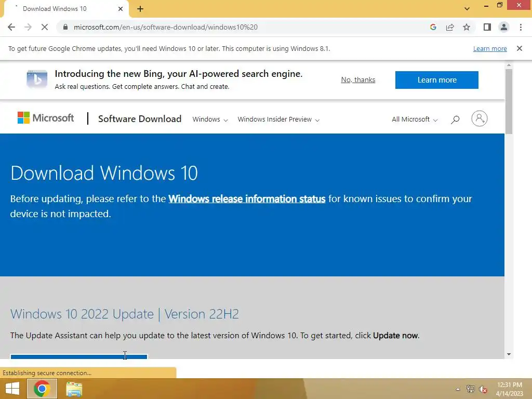Expand the All Microsoft menu
Viewport: 532px width, 399px height.
click(x=415, y=119)
